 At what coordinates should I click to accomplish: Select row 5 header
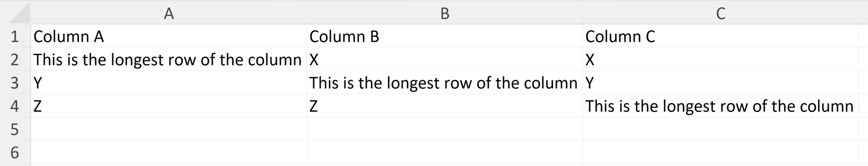coord(15,129)
